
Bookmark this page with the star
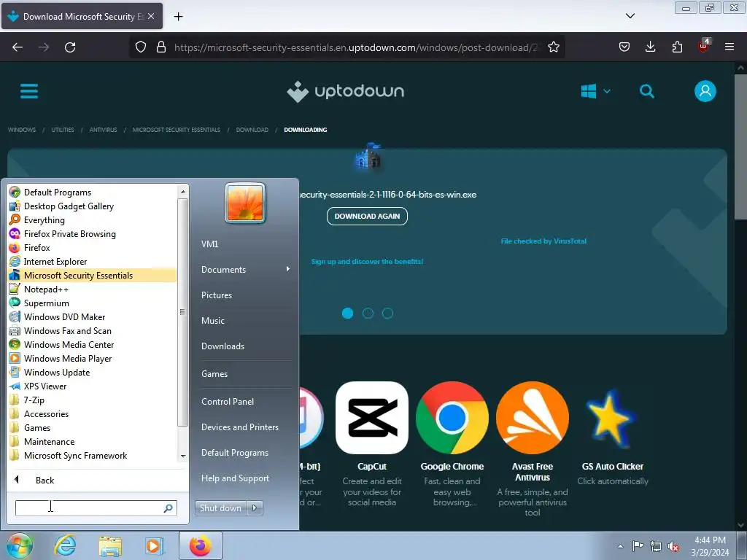tap(553, 47)
